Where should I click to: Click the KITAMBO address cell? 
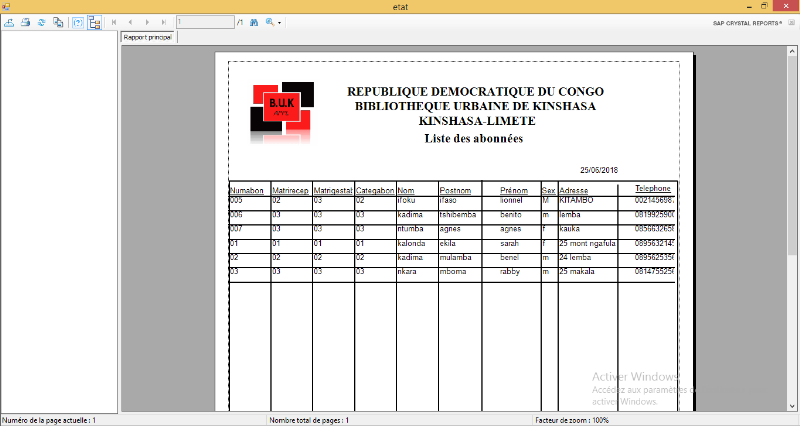tap(577, 201)
